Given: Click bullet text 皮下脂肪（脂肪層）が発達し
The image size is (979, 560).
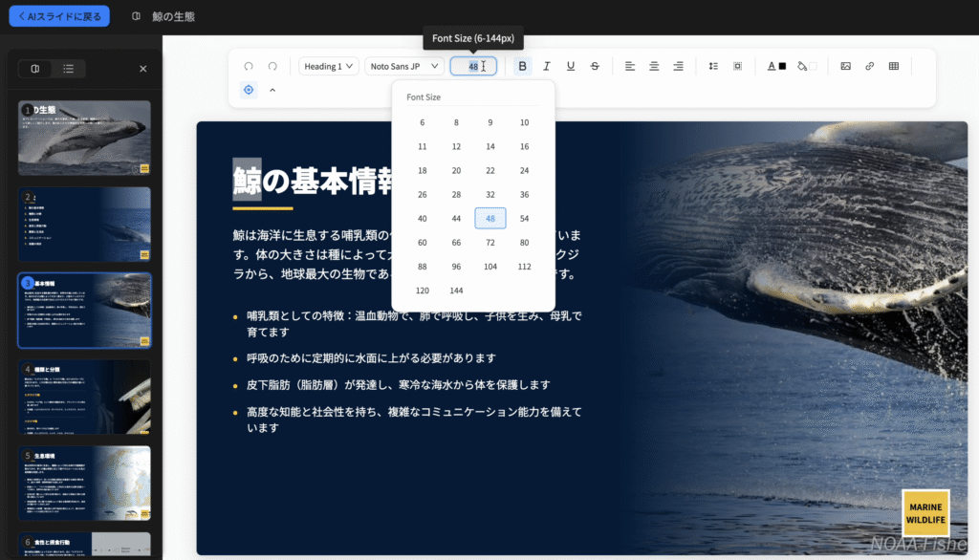Looking at the screenshot, I should pos(399,385).
